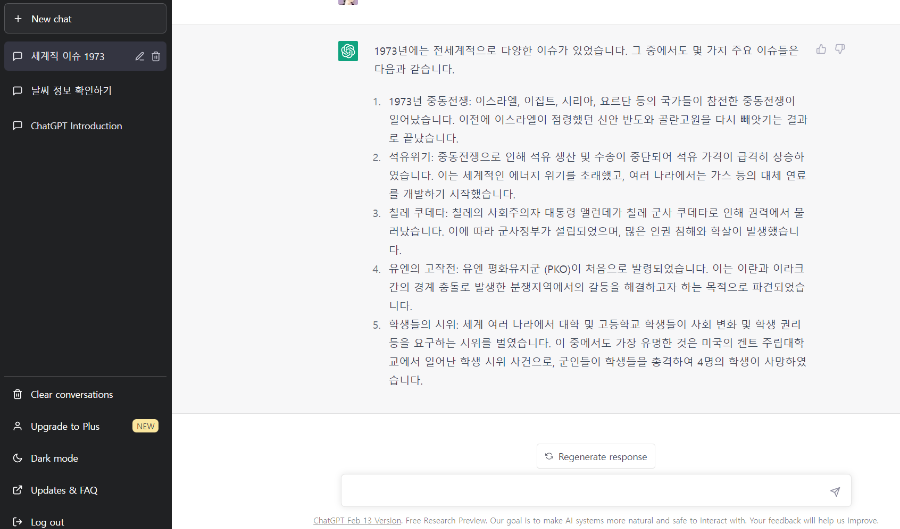Click list item text '석유위기'
Viewport: 900px width, 529px height.
click(411, 157)
